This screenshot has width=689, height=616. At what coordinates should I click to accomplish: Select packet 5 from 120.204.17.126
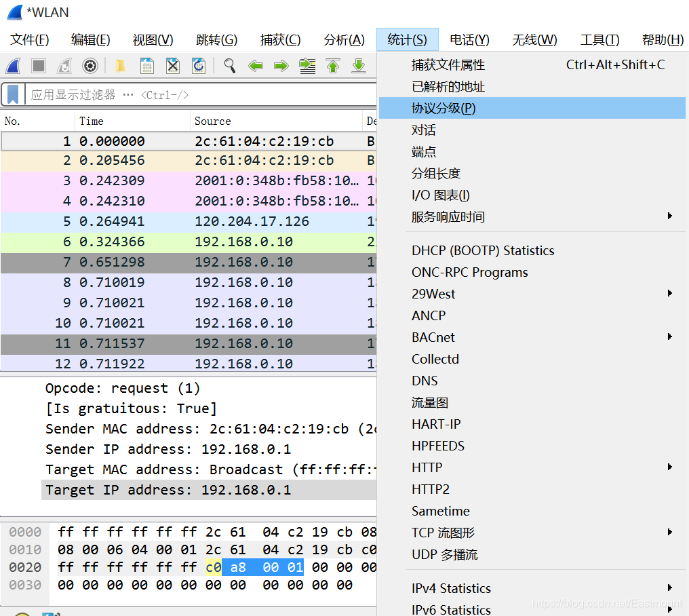189,221
